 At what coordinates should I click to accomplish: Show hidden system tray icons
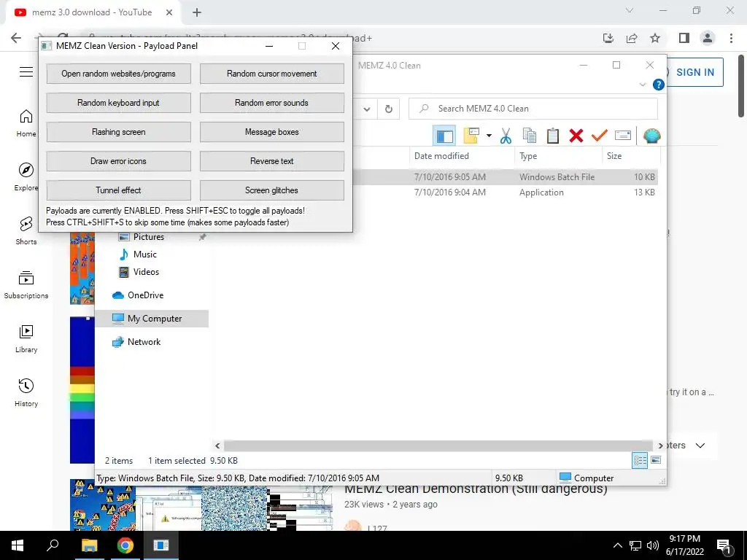tap(617, 545)
